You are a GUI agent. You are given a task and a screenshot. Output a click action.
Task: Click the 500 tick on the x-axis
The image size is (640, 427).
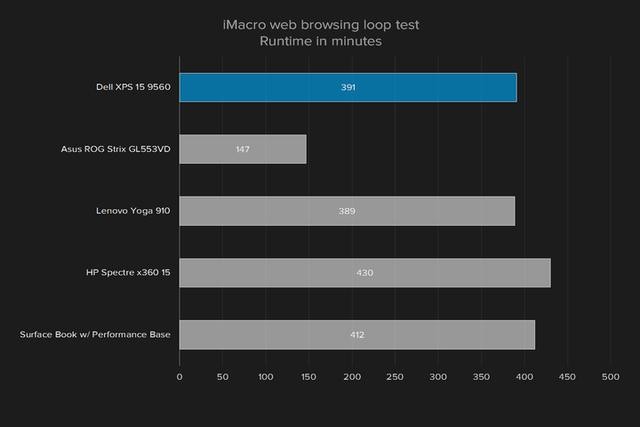pos(610,377)
